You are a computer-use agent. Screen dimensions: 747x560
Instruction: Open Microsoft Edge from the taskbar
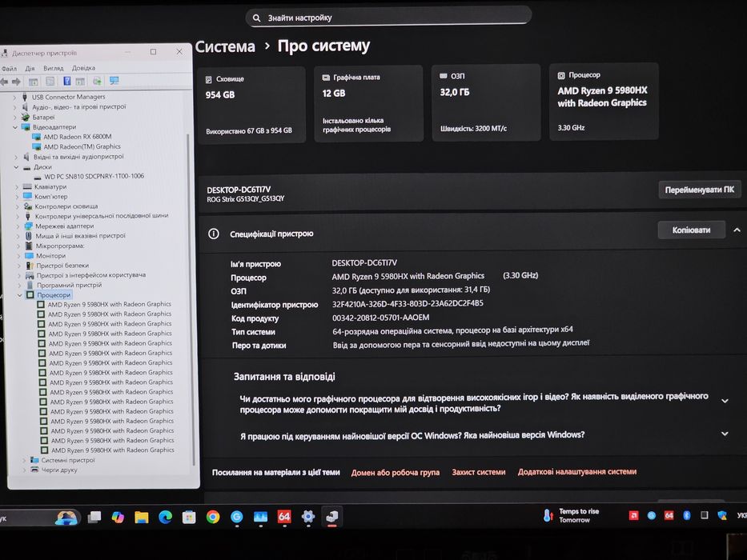tap(165, 517)
